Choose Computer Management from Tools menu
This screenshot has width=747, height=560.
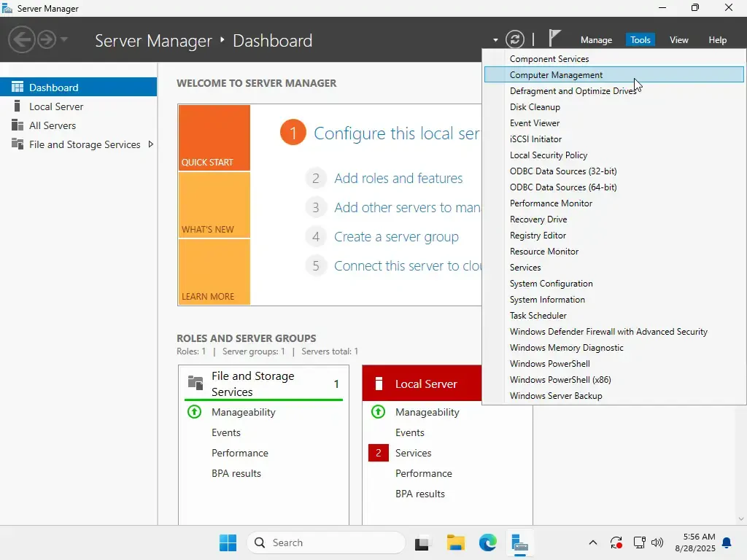[614, 75]
